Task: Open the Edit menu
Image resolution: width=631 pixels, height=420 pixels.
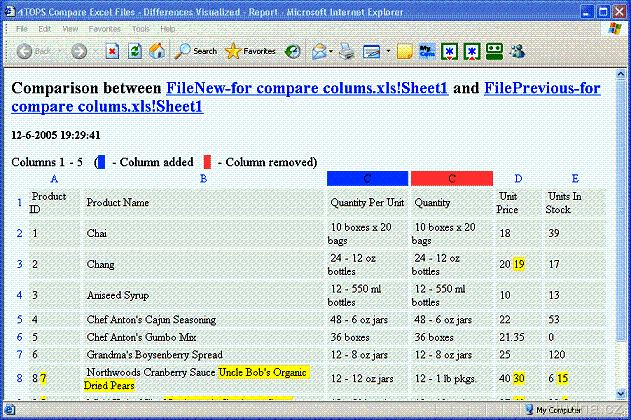Action: (45, 29)
